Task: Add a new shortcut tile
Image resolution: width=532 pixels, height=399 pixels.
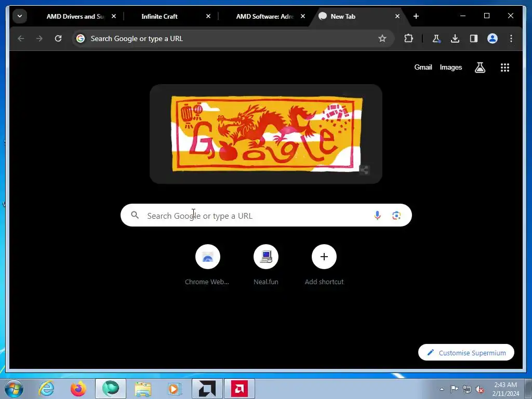Action: 324,265
